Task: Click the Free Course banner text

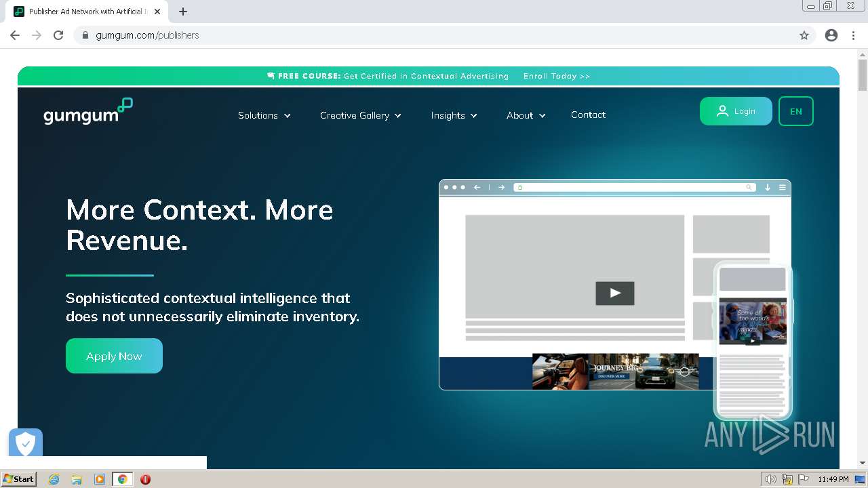Action: [388, 76]
